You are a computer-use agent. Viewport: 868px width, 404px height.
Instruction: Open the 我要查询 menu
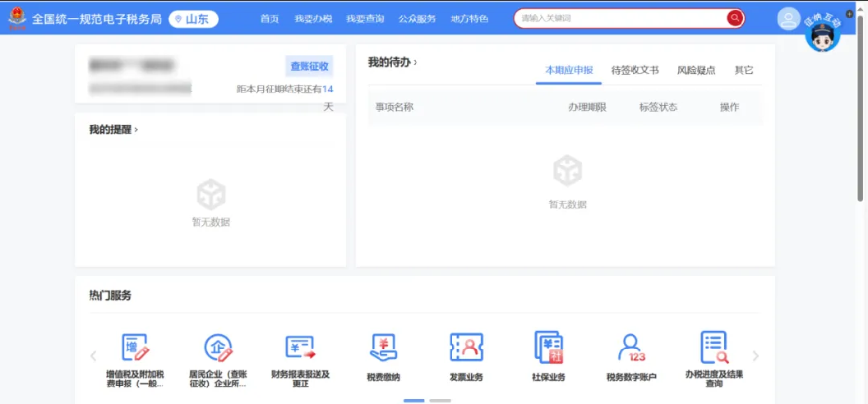365,19
